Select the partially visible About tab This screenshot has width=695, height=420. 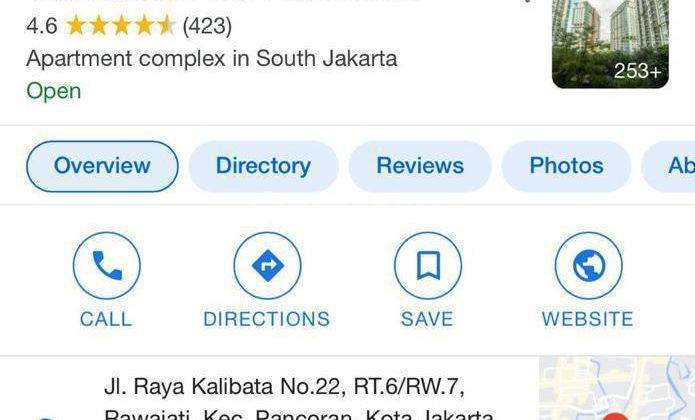pyautogui.click(x=669, y=166)
